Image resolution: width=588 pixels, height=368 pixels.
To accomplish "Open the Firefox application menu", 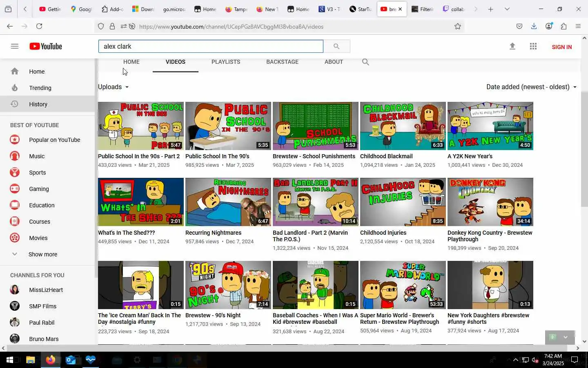I will click(578, 26).
